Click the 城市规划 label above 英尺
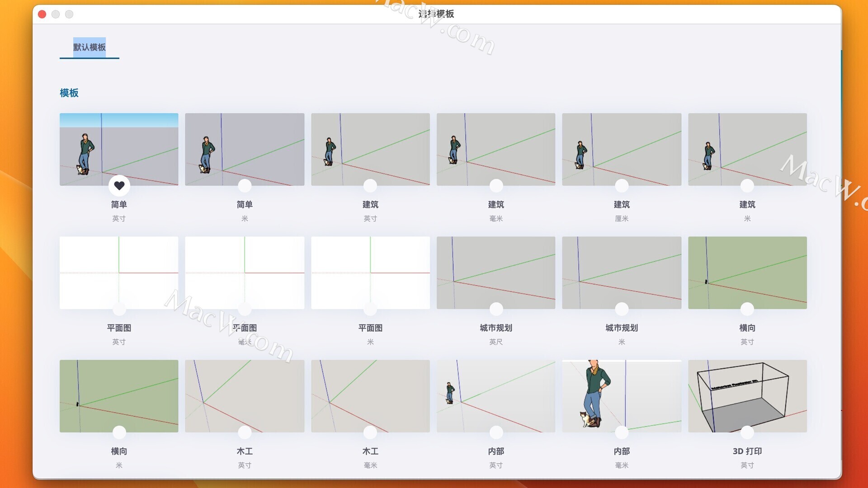The image size is (868, 488). point(496,328)
